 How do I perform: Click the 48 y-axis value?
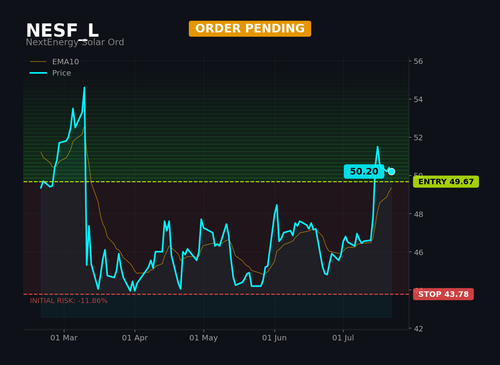click(418, 214)
